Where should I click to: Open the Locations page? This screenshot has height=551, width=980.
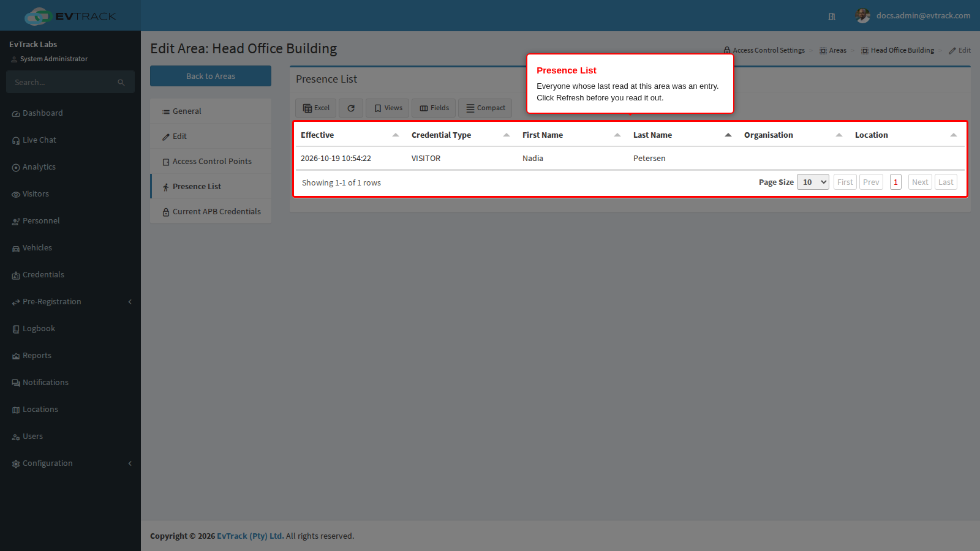click(70, 410)
